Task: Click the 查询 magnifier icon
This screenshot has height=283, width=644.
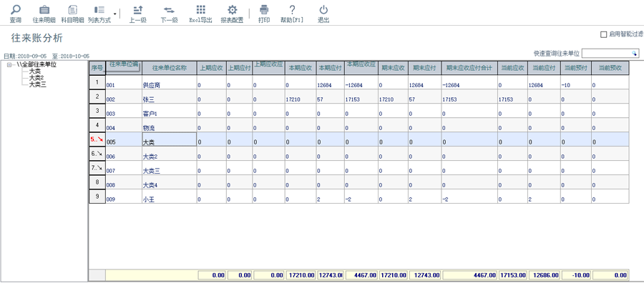Action: 15,10
